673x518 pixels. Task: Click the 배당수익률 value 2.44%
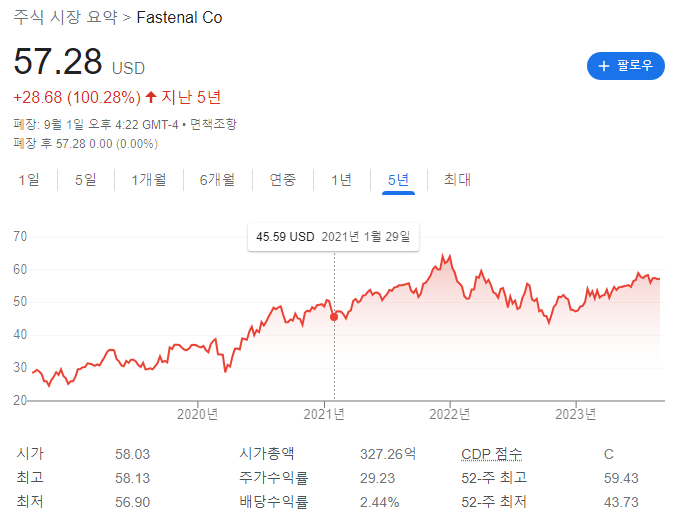pos(379,502)
